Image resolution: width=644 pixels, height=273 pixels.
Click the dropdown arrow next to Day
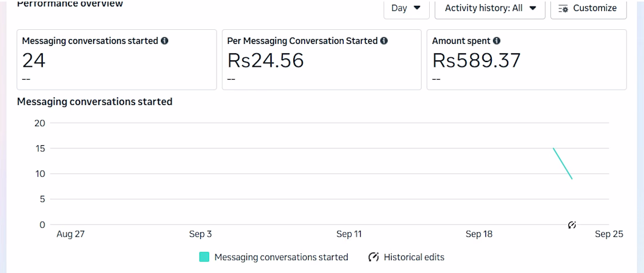(417, 8)
